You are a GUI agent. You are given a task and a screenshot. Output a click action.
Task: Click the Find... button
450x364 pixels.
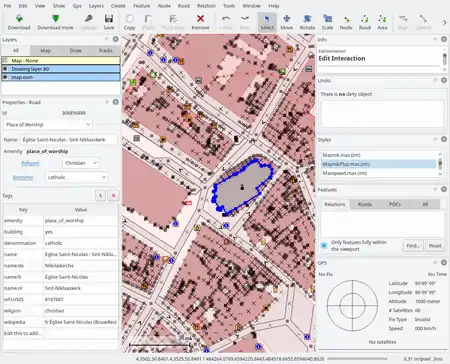(413, 246)
